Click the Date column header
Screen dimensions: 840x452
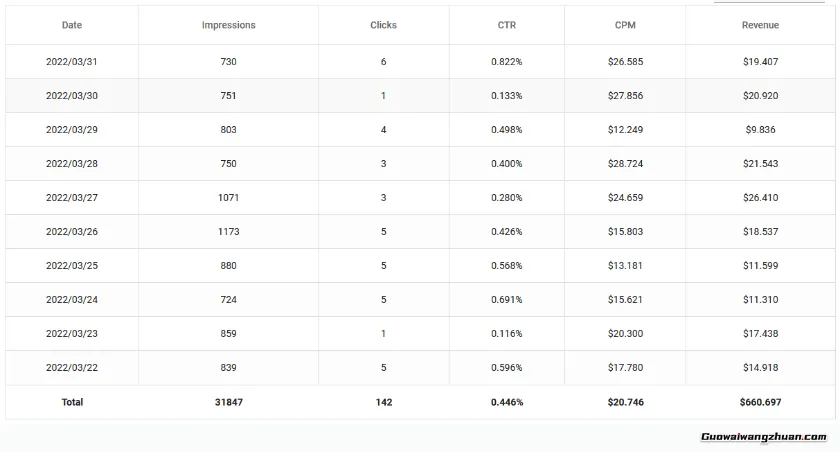click(x=72, y=25)
